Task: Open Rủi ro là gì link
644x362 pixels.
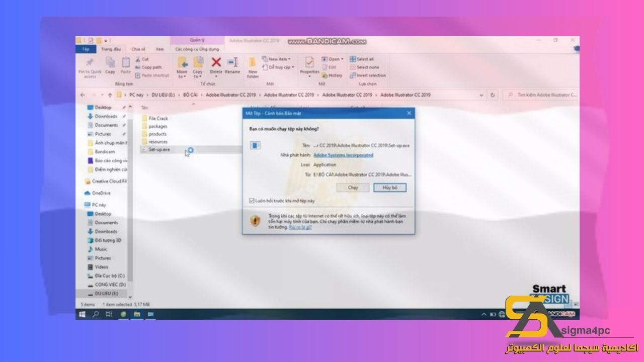Action: coord(300,227)
